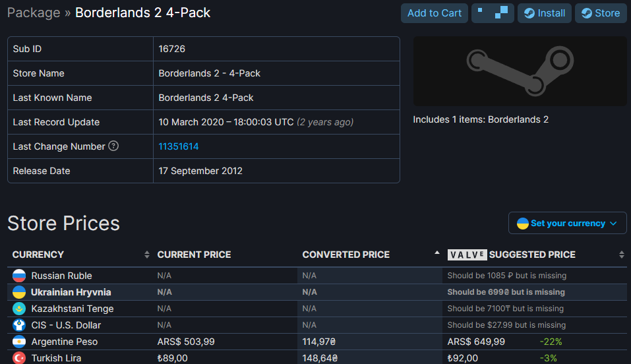
Task: Click the 114,97₴ converted price
Action: click(x=318, y=342)
